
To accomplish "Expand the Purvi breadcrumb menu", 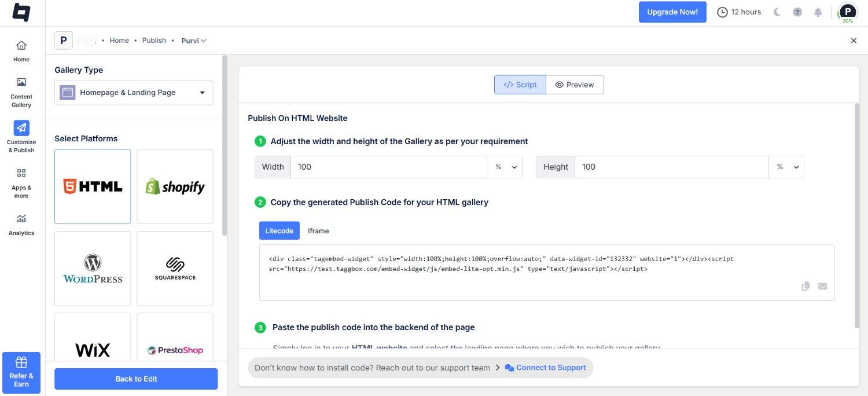I will pyautogui.click(x=193, y=41).
